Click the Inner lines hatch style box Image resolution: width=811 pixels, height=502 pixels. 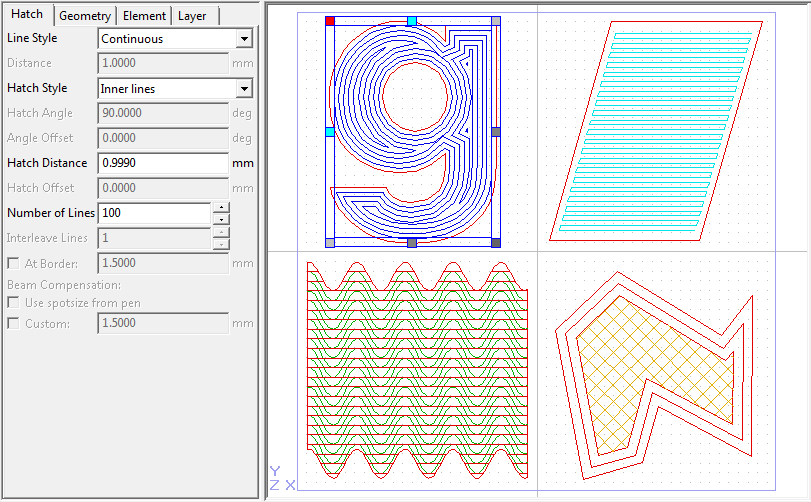[175, 88]
